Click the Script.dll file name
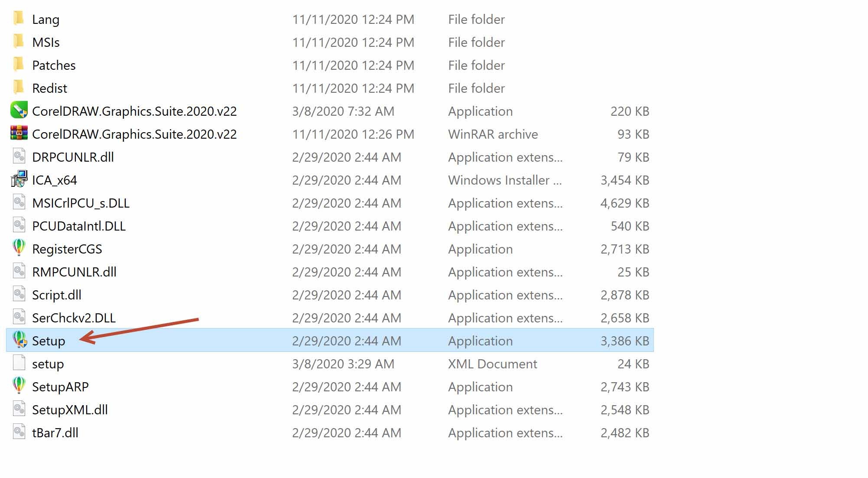 57,295
